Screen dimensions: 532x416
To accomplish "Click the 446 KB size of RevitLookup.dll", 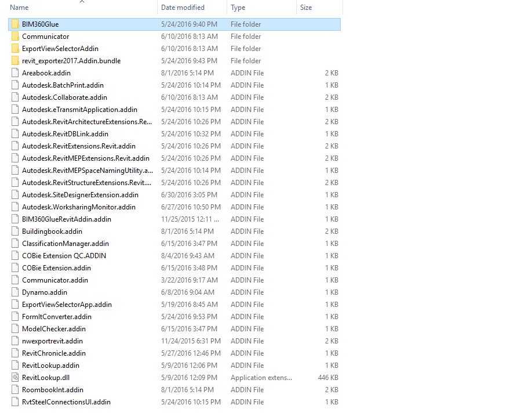I will [x=328, y=378].
